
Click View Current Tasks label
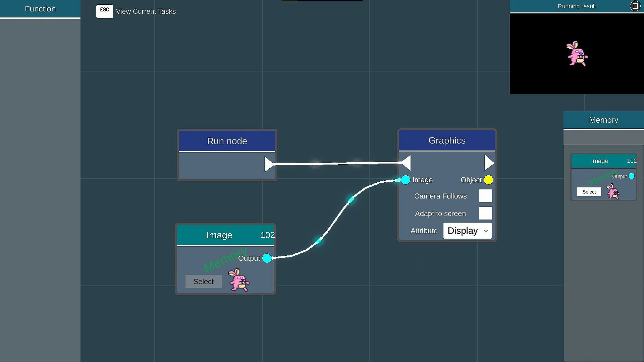pyautogui.click(x=146, y=11)
